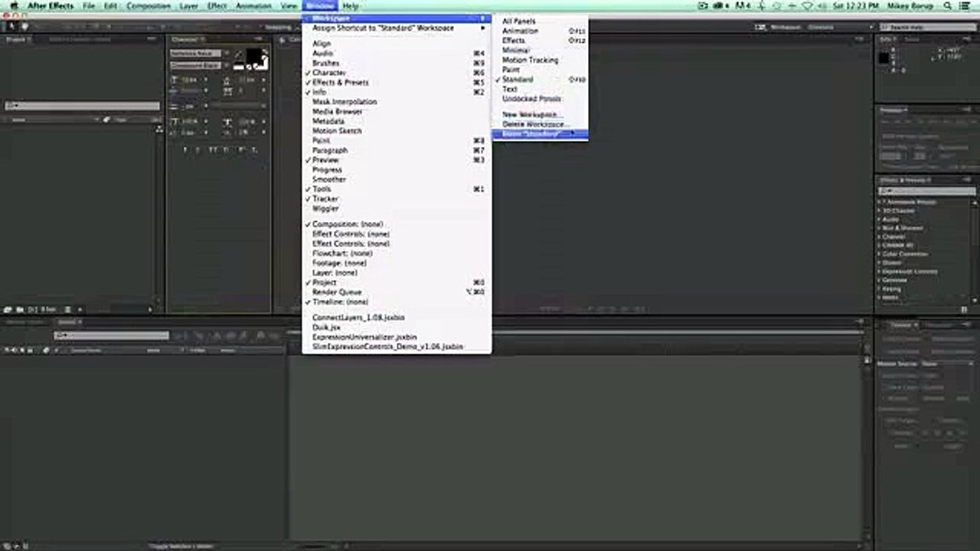Expand the 3D Channel effects category
The height and width of the screenshot is (551, 980).
coord(879,210)
